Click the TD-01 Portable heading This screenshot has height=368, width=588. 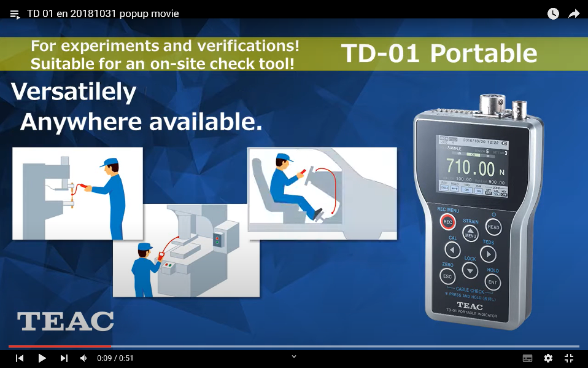[439, 53]
